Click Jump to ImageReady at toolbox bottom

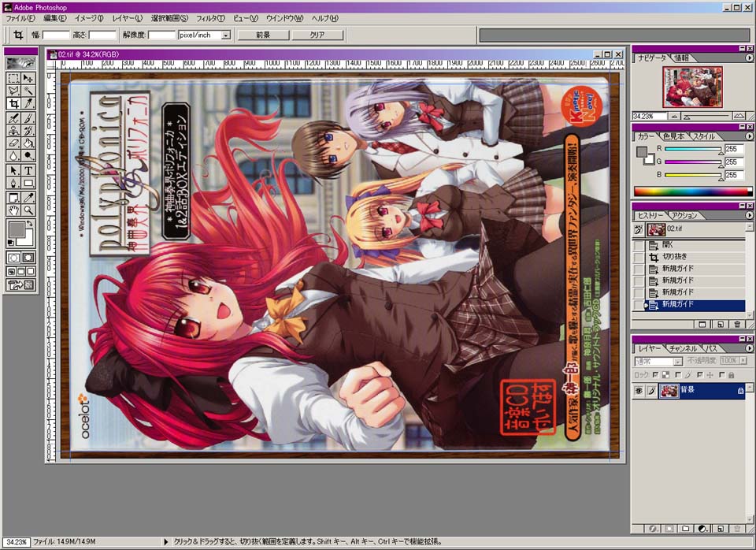(x=21, y=285)
